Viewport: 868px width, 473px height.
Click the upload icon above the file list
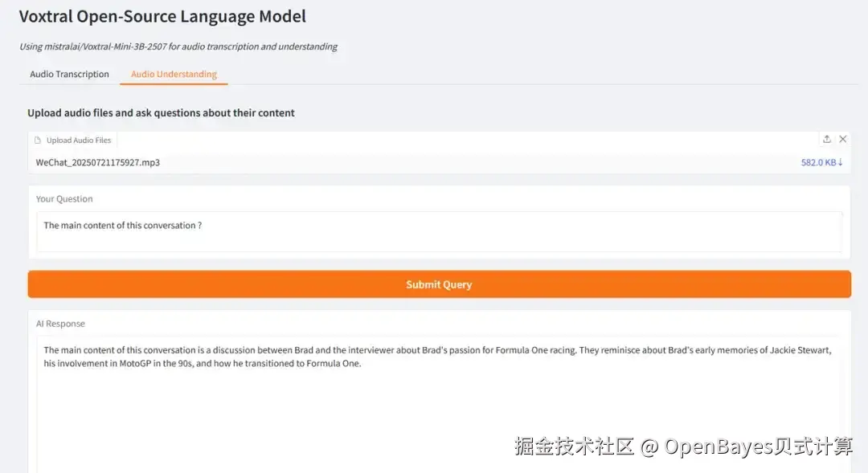(826, 139)
